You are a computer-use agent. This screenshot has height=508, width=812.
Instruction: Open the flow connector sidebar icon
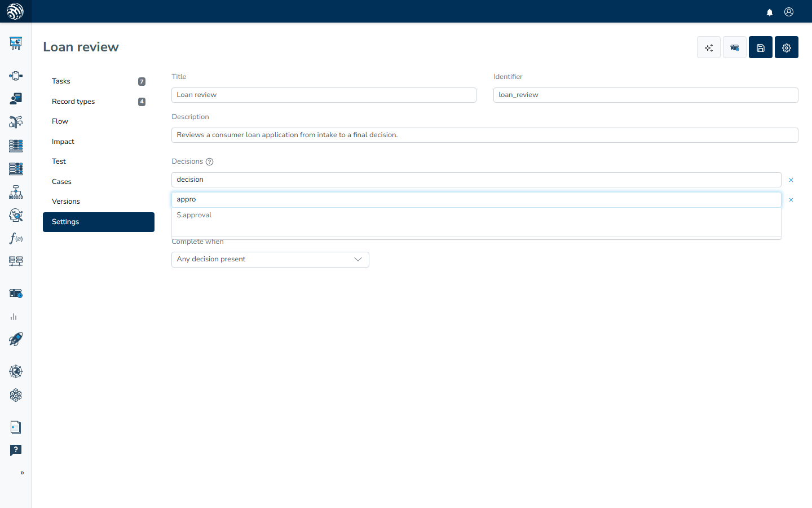[x=16, y=76]
